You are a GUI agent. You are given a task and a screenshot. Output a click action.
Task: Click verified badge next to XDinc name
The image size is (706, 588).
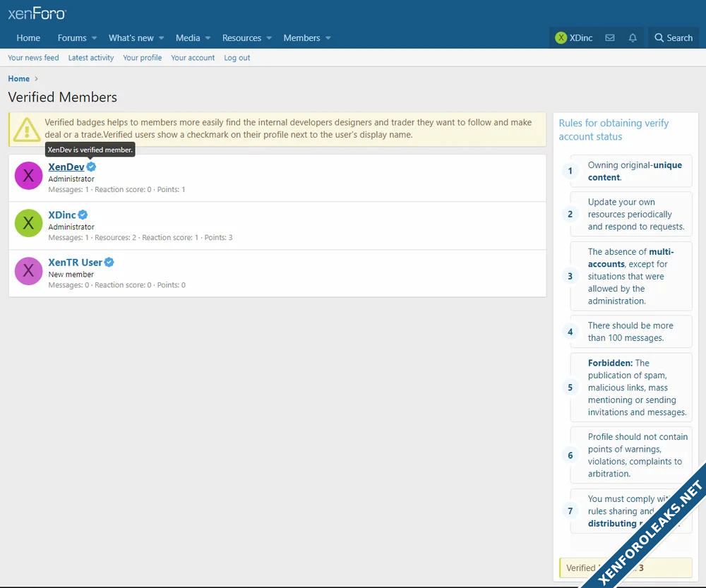coord(83,215)
